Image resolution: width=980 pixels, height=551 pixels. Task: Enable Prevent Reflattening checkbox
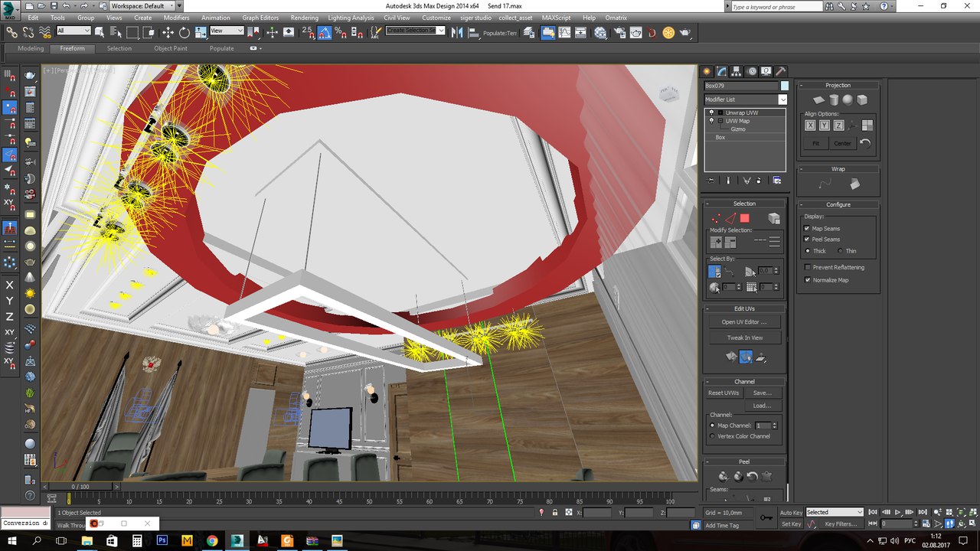(x=808, y=267)
